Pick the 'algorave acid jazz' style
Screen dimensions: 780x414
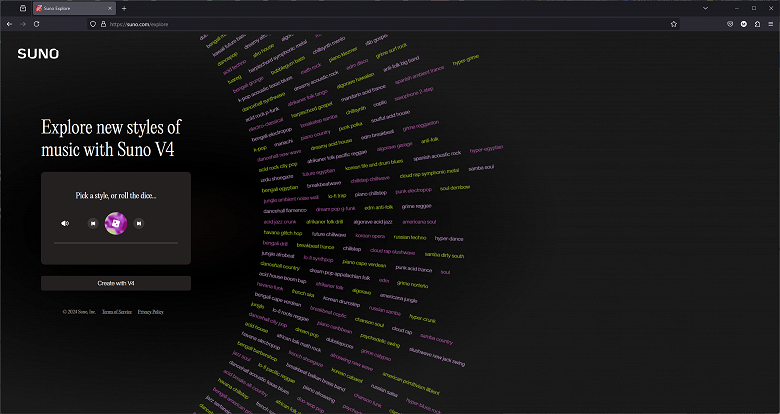pyautogui.click(x=373, y=222)
